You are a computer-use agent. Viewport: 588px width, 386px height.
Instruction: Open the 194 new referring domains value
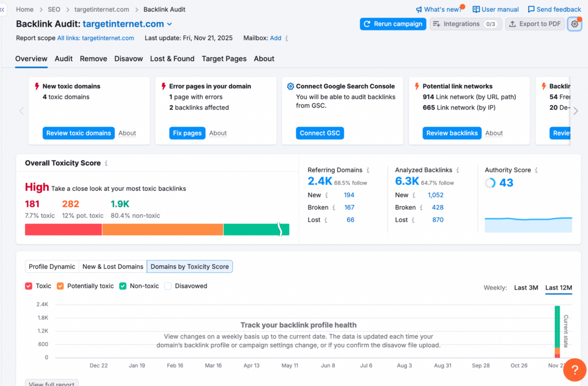[x=349, y=195]
